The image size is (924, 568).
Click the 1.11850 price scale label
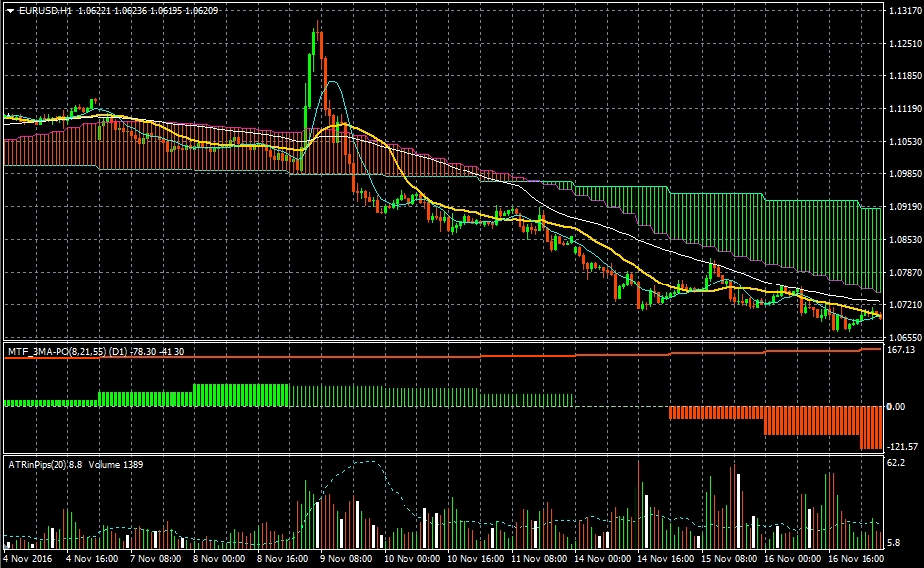click(x=906, y=76)
